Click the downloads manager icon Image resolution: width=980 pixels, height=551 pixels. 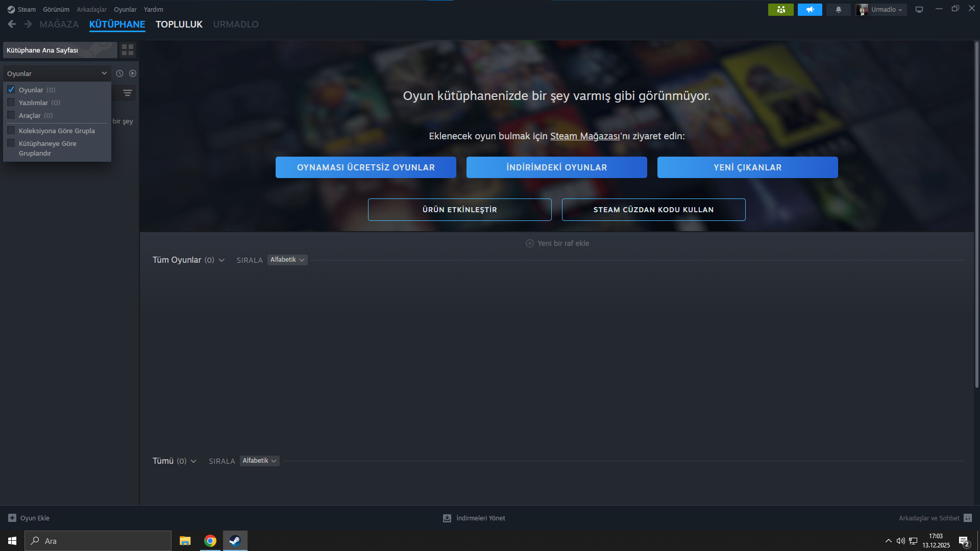point(447,518)
